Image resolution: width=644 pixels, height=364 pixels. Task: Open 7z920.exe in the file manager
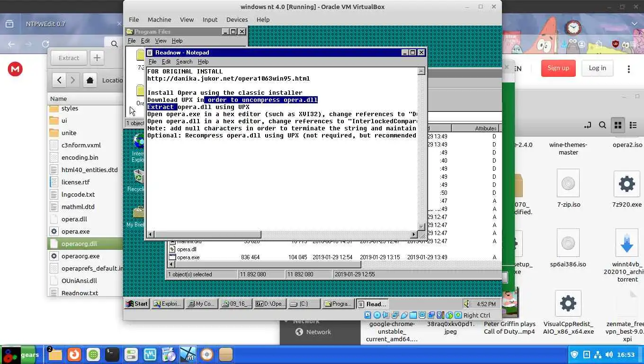(x=627, y=190)
